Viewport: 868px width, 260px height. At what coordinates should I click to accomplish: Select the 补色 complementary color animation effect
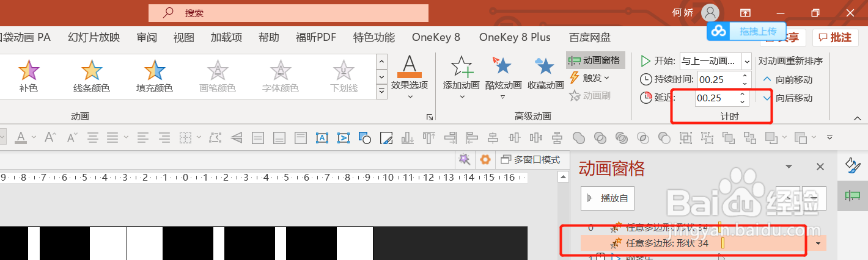[28, 77]
